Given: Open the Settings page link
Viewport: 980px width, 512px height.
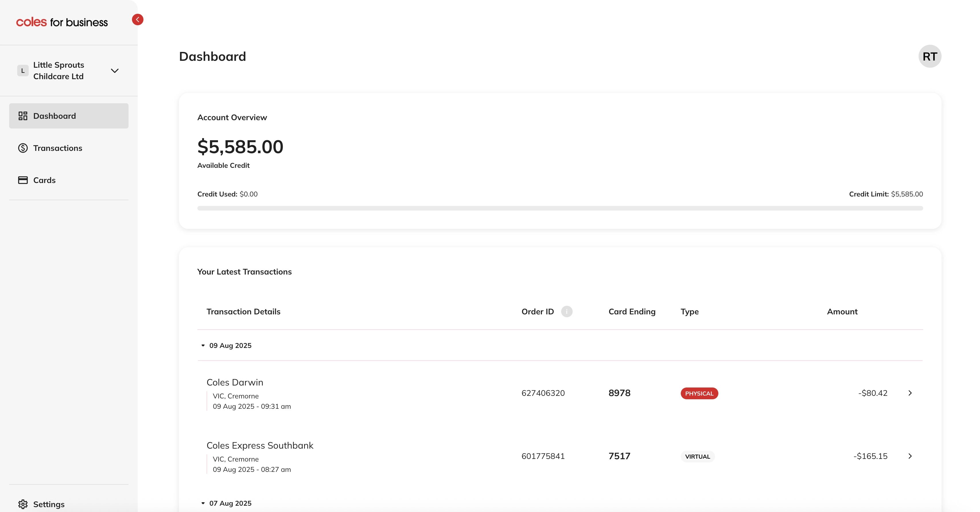Looking at the screenshot, I should (49, 504).
